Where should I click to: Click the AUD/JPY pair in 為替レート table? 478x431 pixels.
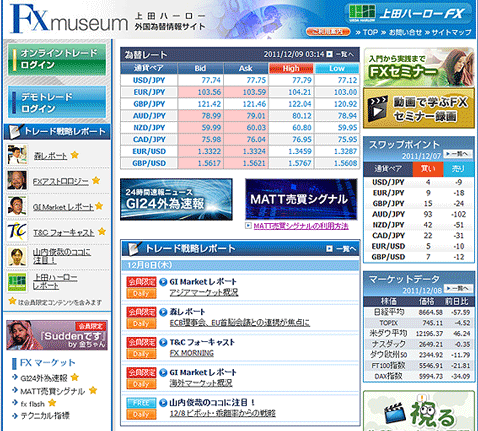(149, 116)
